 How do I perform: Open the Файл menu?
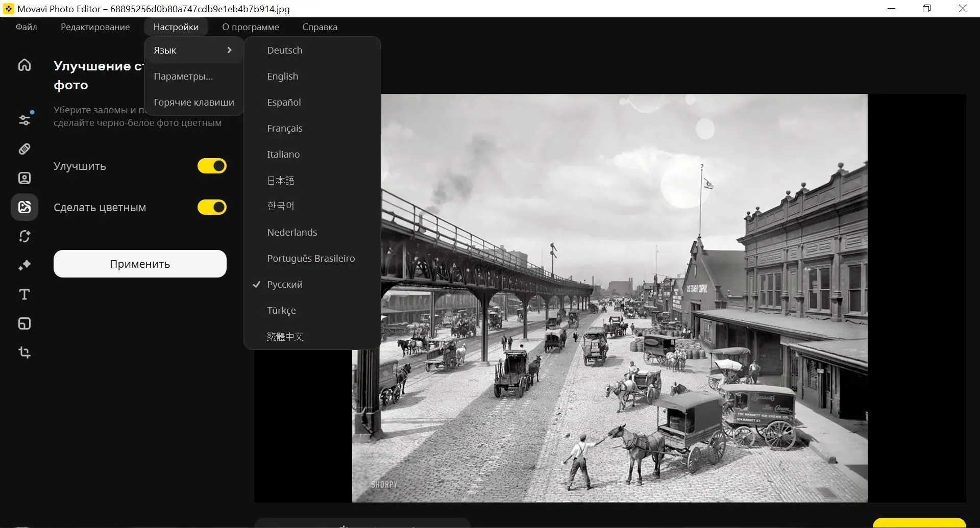(27, 27)
